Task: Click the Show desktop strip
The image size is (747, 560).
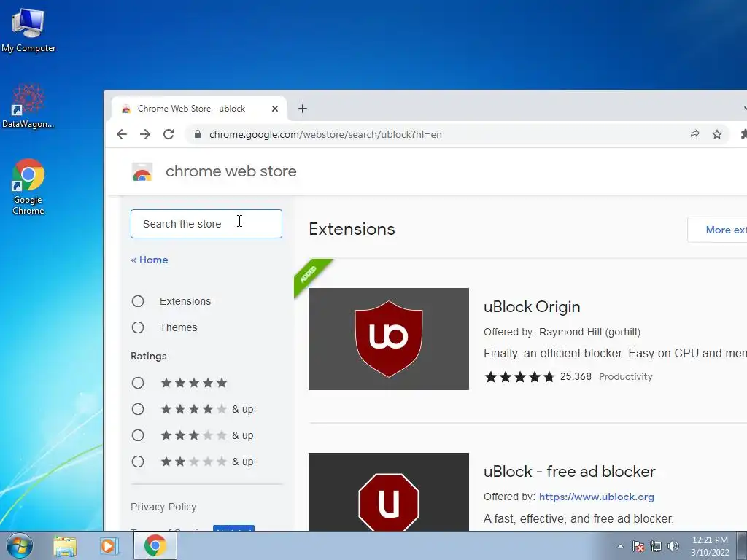Action: click(x=742, y=545)
